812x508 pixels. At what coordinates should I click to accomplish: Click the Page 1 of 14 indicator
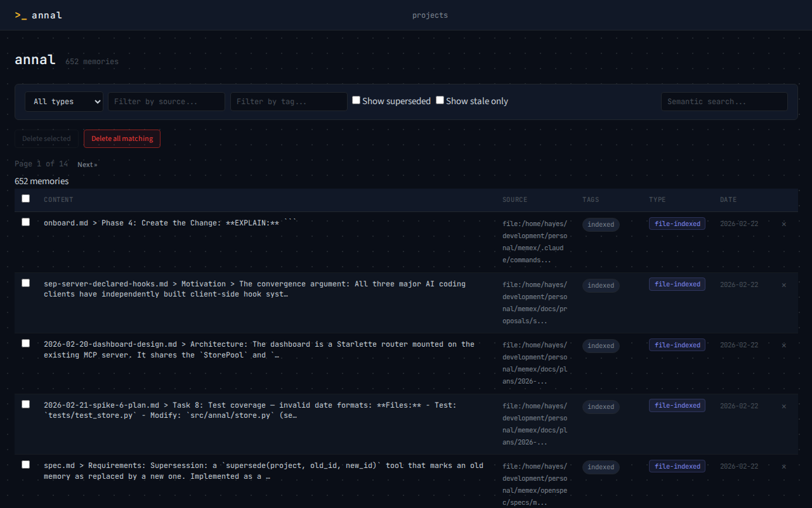click(41, 164)
